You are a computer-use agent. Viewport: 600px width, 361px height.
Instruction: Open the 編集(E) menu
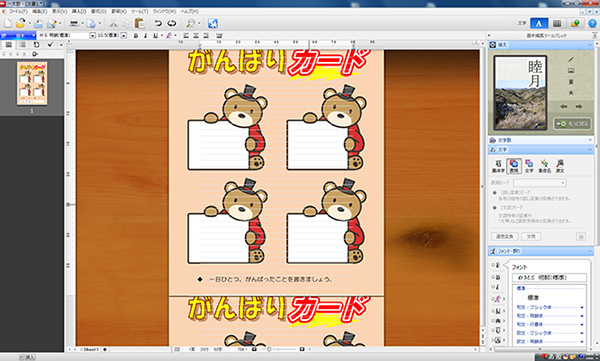[39, 11]
